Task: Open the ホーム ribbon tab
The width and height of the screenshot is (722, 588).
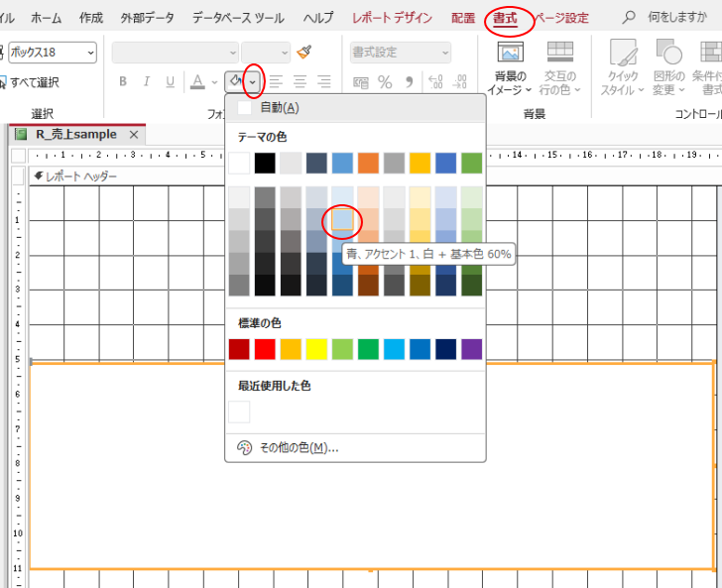Action: click(x=46, y=18)
